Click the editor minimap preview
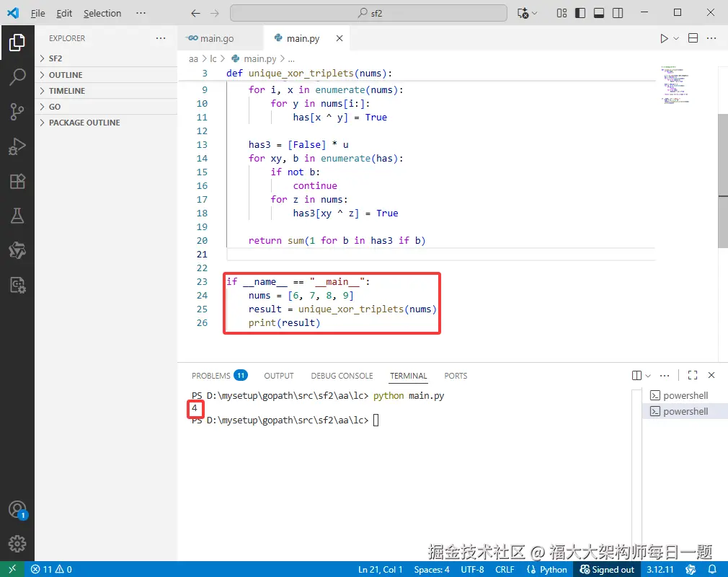728x577 pixels. tap(675, 85)
